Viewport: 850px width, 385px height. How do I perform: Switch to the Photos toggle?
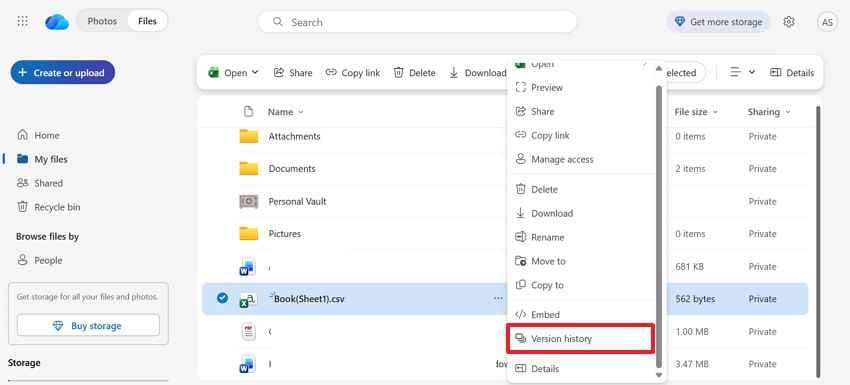pos(102,21)
